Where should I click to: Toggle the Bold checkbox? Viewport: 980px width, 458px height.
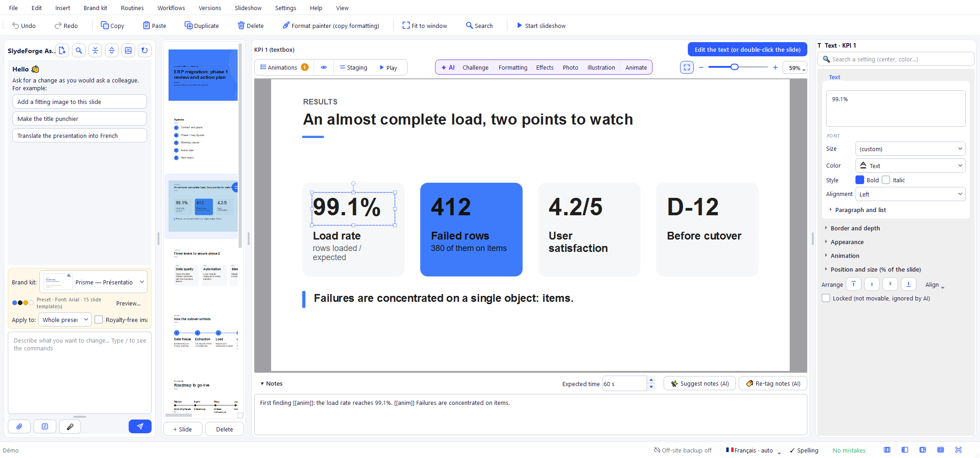pos(860,180)
